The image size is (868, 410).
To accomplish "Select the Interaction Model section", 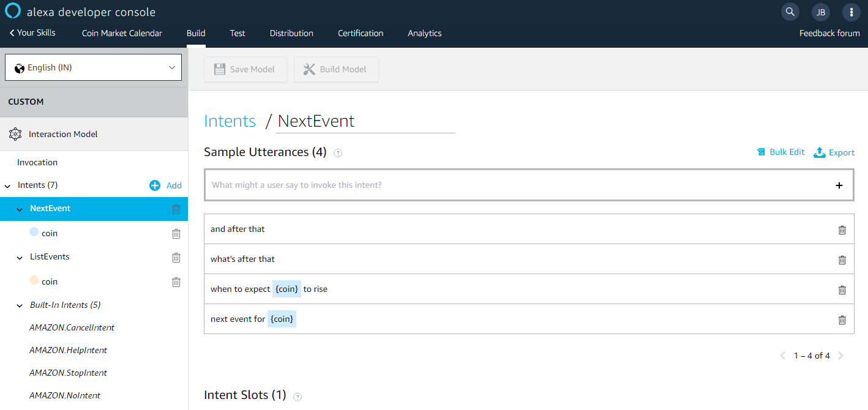I will pyautogui.click(x=94, y=134).
